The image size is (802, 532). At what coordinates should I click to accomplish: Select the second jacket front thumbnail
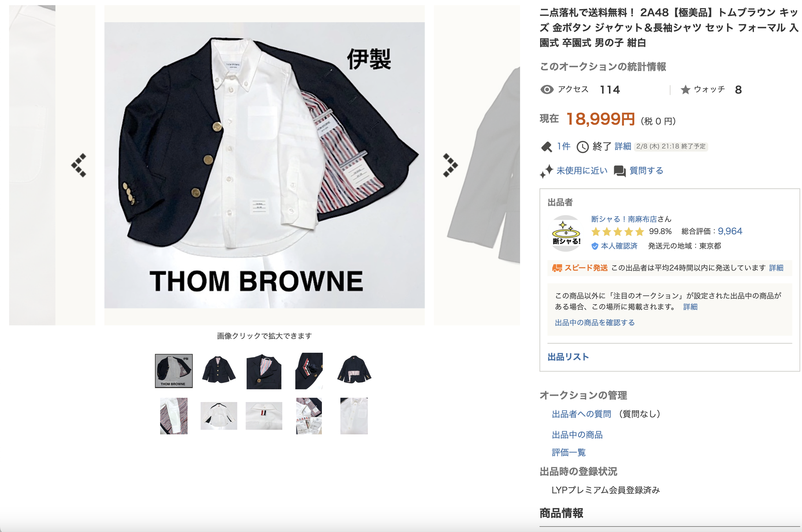[219, 370]
